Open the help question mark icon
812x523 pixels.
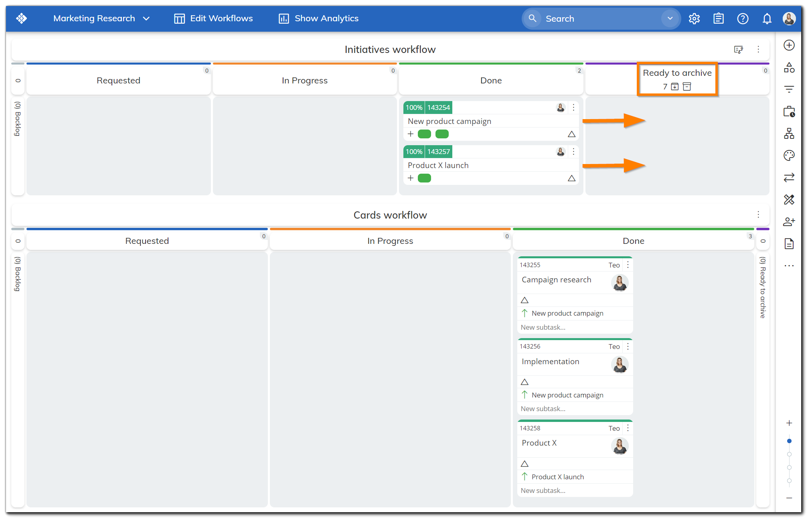pyautogui.click(x=743, y=19)
